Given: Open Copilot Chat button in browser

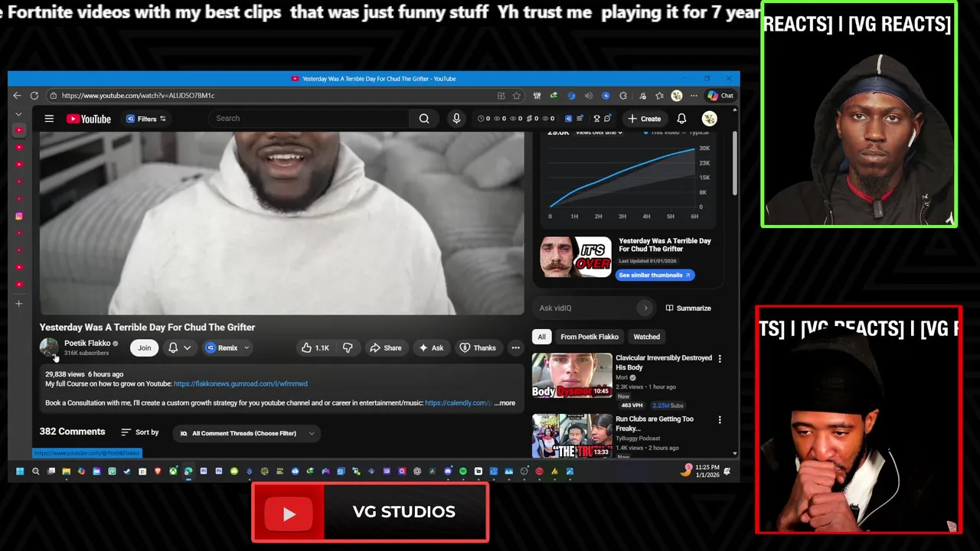Looking at the screenshot, I should (720, 96).
